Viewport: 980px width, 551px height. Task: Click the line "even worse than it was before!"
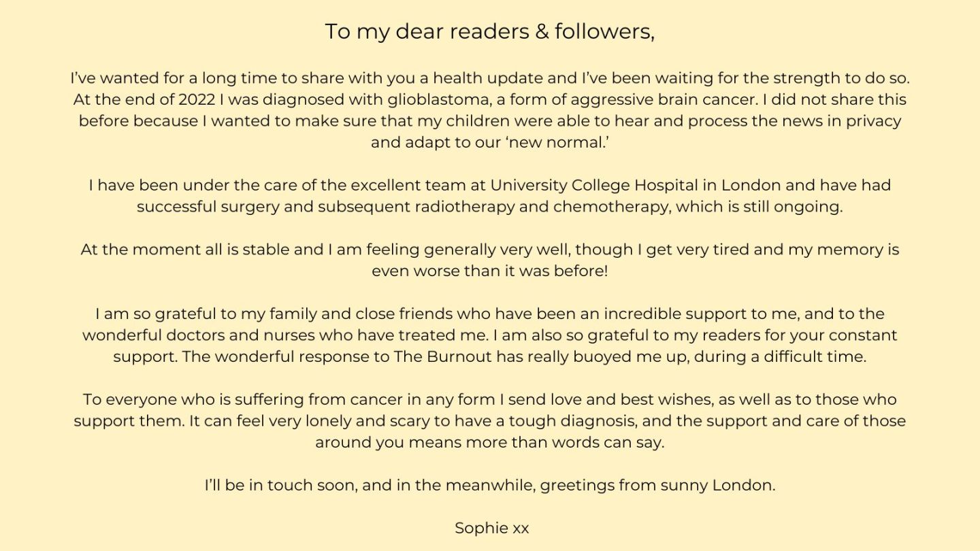click(489, 271)
